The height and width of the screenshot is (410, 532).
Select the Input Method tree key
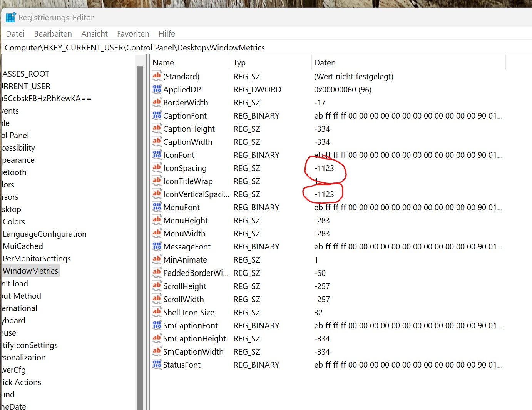21,296
